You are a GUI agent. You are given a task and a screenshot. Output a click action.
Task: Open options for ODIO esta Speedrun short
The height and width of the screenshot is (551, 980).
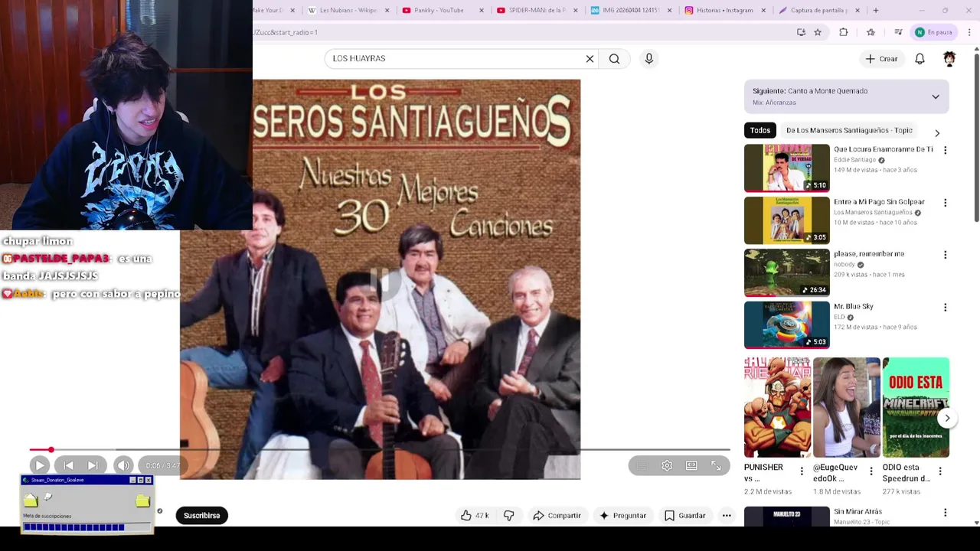click(940, 471)
